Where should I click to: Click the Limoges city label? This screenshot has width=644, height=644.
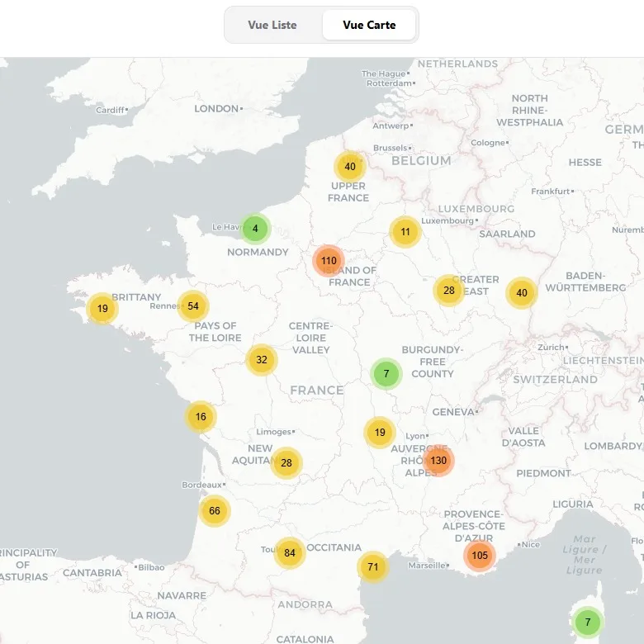273,432
